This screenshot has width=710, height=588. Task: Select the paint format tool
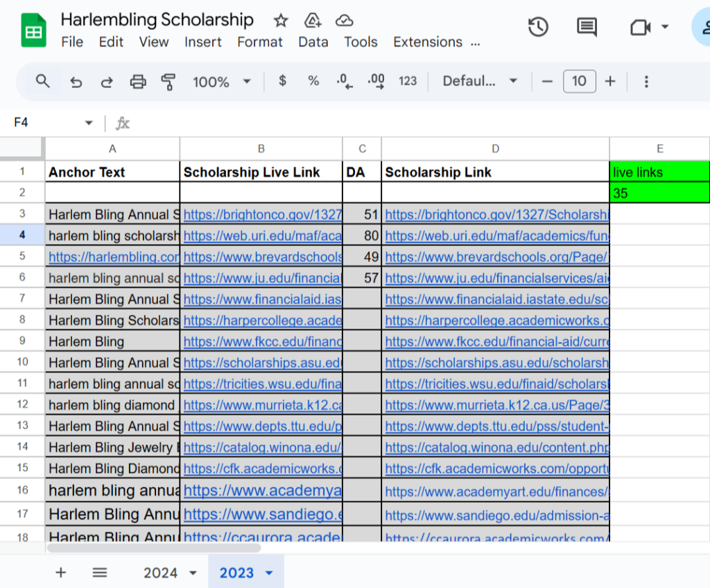pyautogui.click(x=168, y=82)
